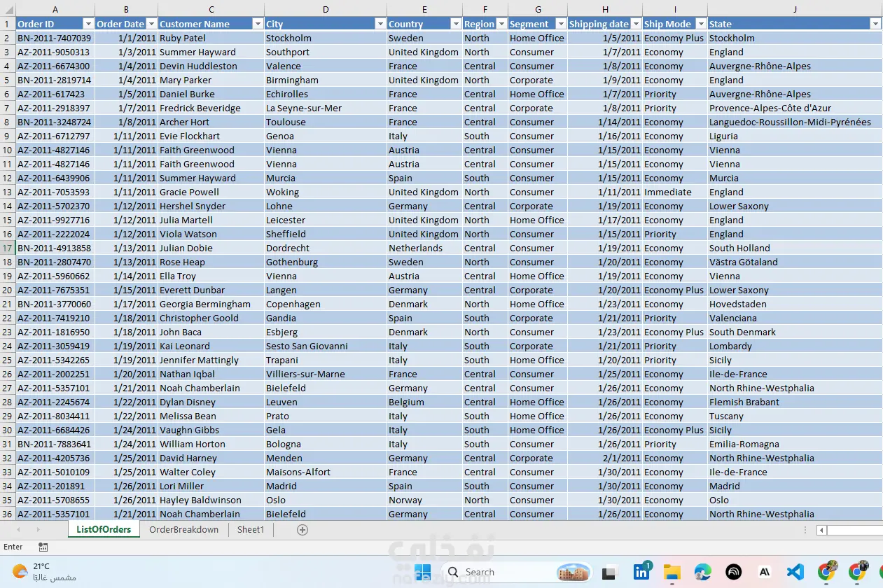Click the previous sheet navigation arrow

(18, 530)
